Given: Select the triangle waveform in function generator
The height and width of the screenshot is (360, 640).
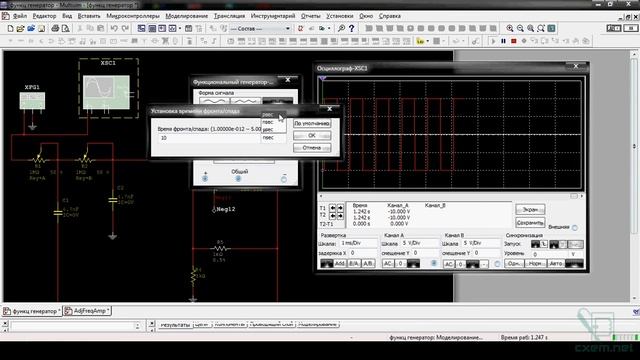Looking at the screenshot, I should pyautogui.click(x=246, y=101).
